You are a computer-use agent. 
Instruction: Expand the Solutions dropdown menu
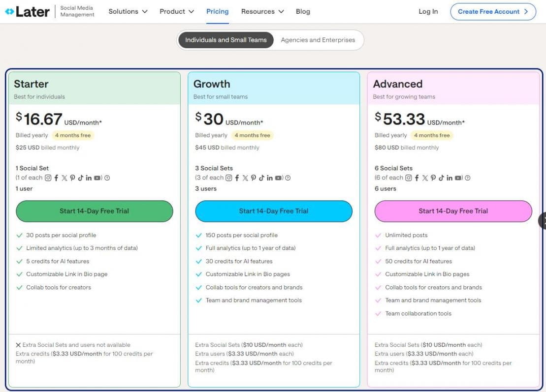pos(128,11)
